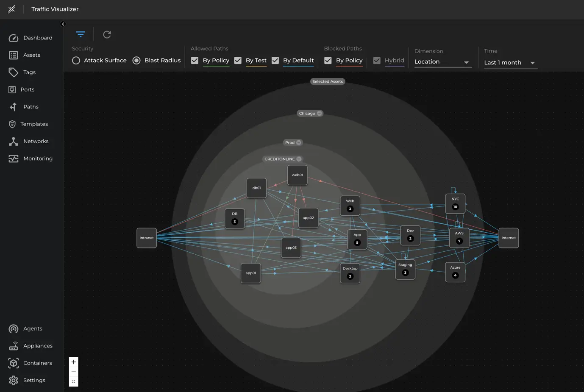This screenshot has height=392, width=584.
Task: Fit graph to screen button
Action: click(74, 381)
